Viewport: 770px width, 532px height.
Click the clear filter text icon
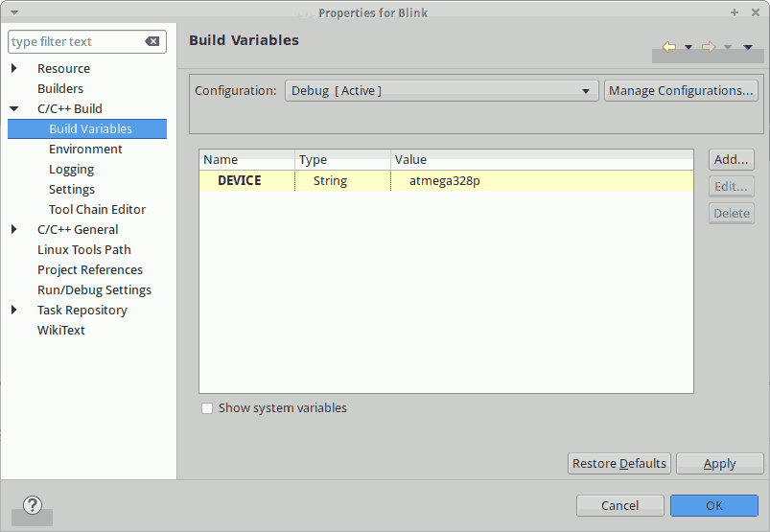[152, 42]
